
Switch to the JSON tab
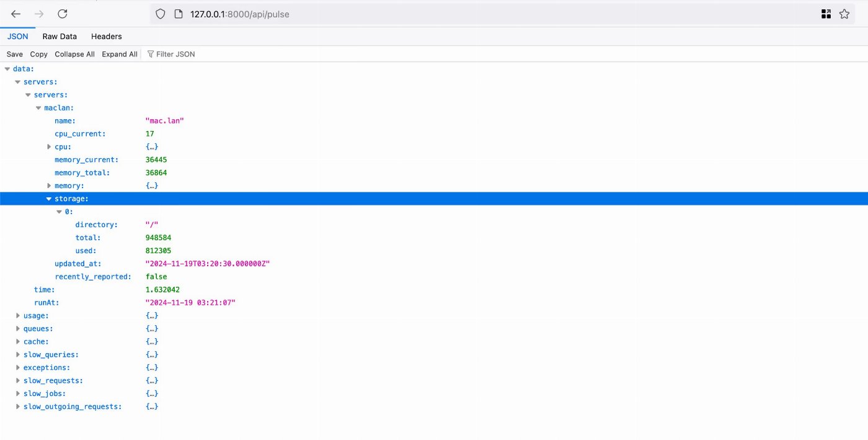click(17, 37)
